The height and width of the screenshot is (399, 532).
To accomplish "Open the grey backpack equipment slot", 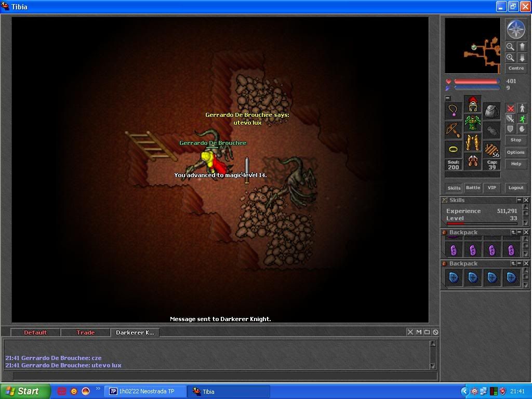I will 492,111.
